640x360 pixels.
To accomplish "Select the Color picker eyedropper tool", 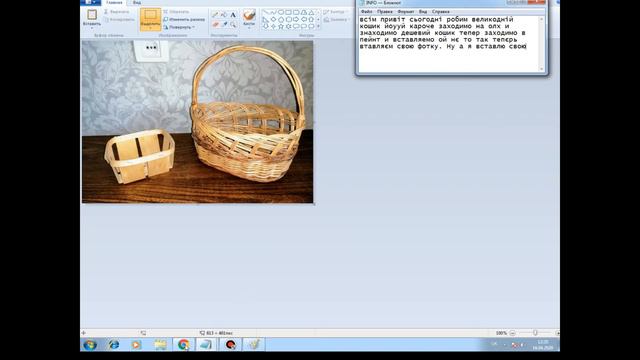I will coord(224,24).
